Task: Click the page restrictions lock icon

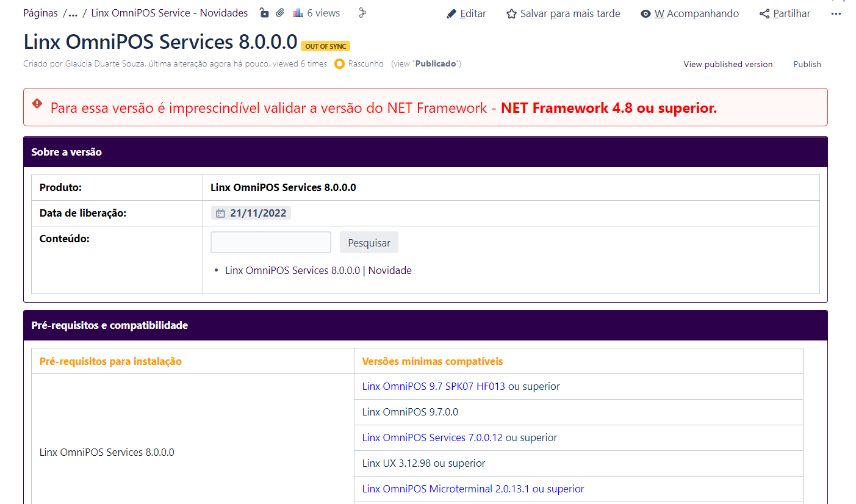Action: click(264, 13)
